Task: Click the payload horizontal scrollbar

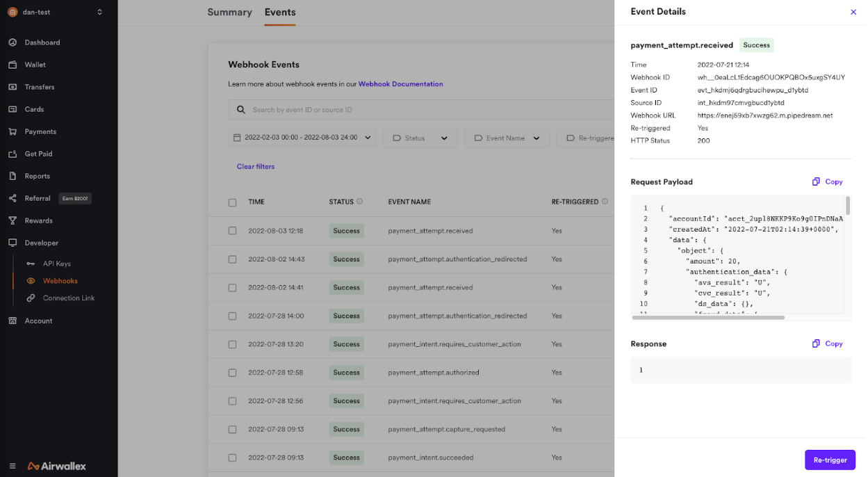Action: [708, 318]
